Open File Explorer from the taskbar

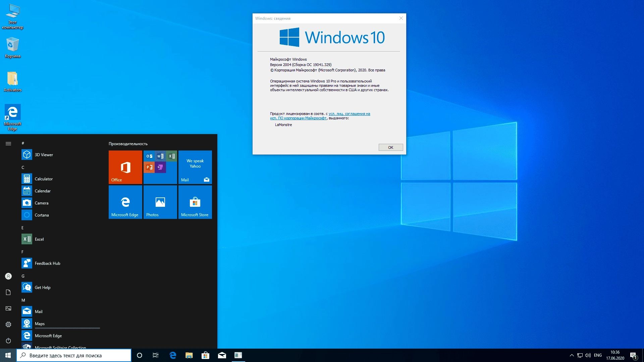tap(189, 355)
